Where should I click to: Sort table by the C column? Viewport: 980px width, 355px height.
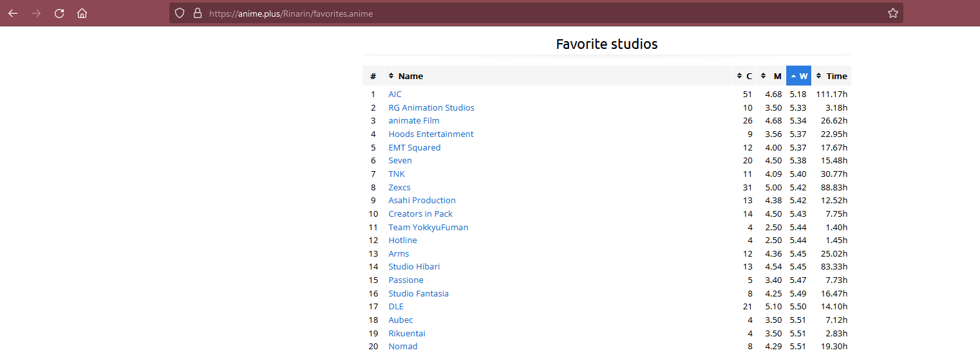(744, 76)
